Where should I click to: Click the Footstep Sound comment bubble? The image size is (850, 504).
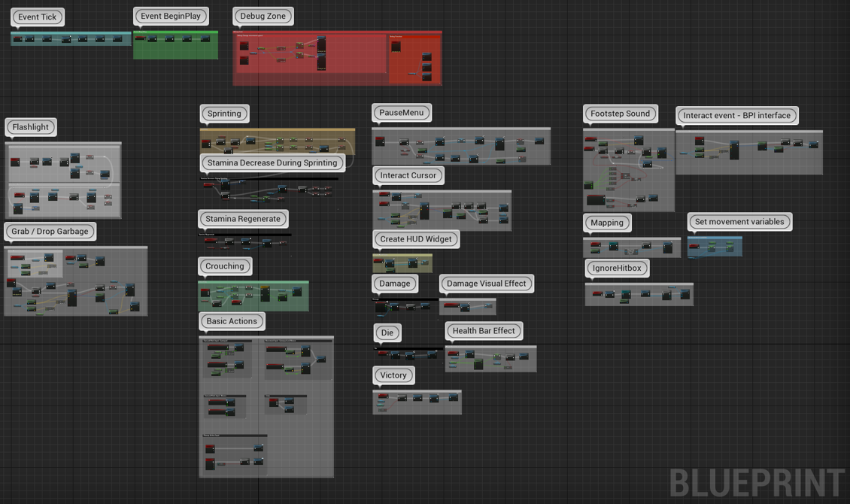pos(620,114)
